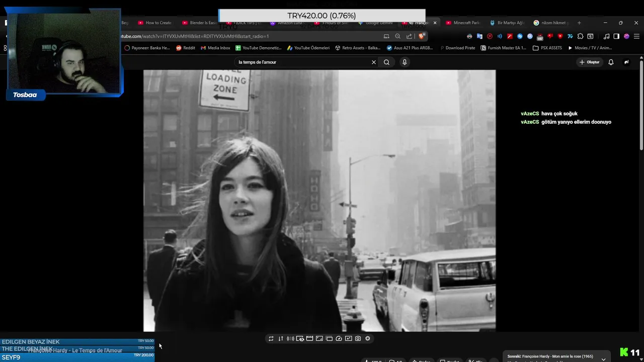
Task: Open the Media Inbox bookmark
Action: (215, 48)
